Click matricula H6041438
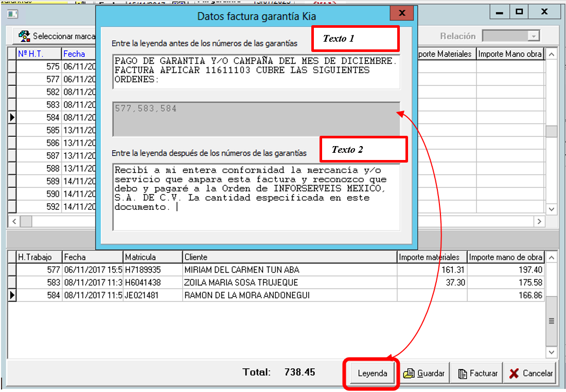This screenshot has height=392, width=566. (x=143, y=282)
